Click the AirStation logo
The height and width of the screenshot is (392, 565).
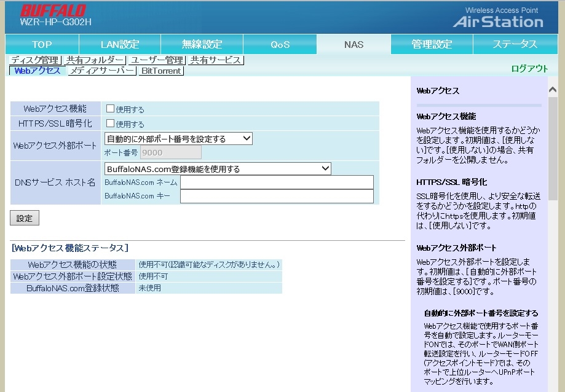(498, 22)
